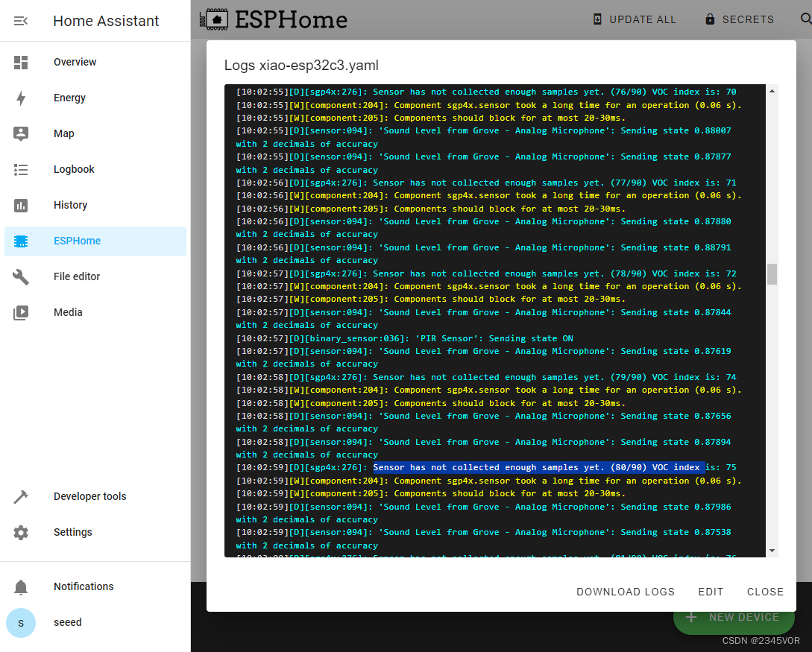
Task: Download the xiao-esp32c3 logs
Action: (626, 592)
